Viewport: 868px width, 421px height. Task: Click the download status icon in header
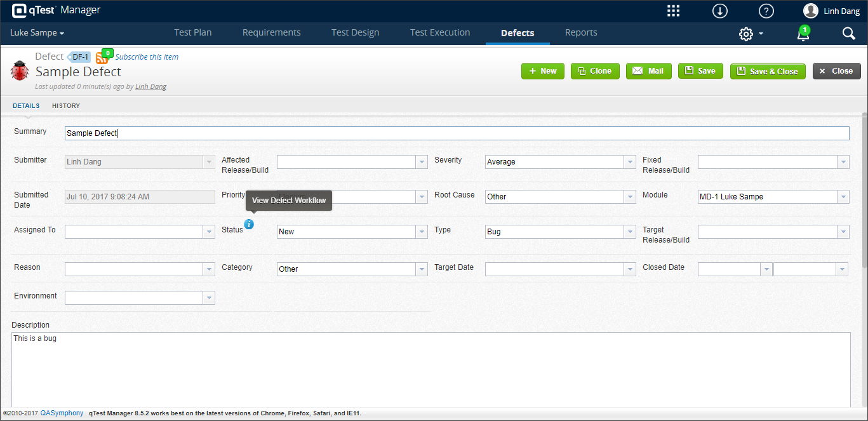pyautogui.click(x=719, y=10)
